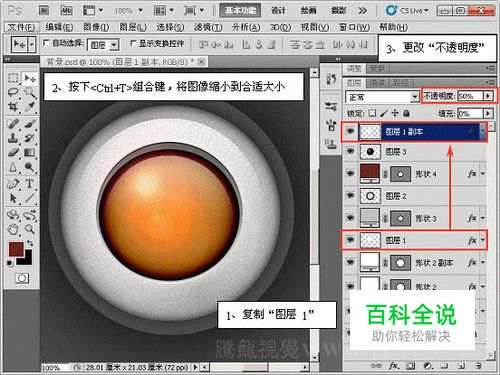Hide the 图层 1 layer
Viewport: 500px width, 375px height.
(x=350, y=239)
